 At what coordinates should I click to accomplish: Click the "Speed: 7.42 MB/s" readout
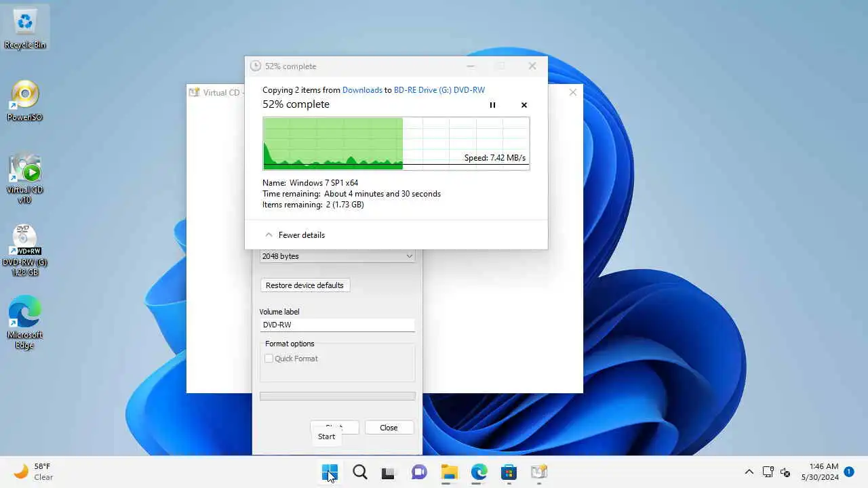tap(495, 158)
